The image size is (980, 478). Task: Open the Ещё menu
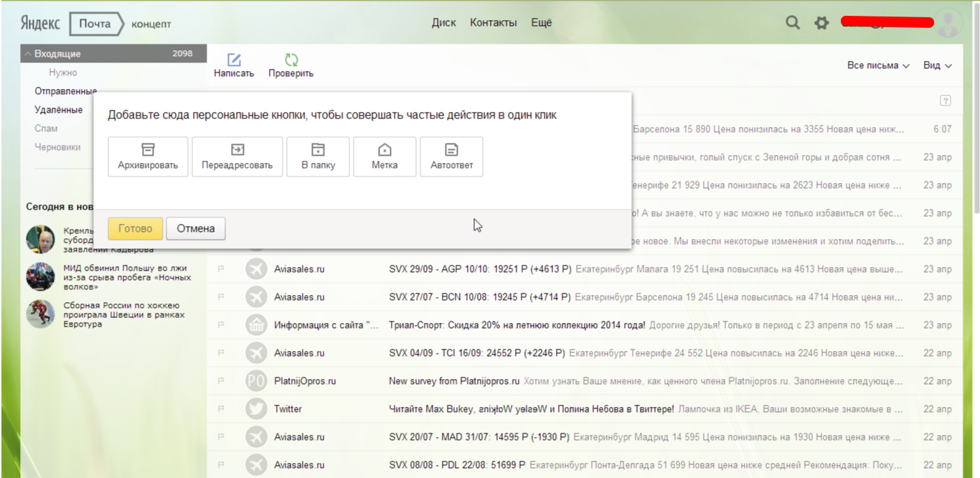(542, 23)
